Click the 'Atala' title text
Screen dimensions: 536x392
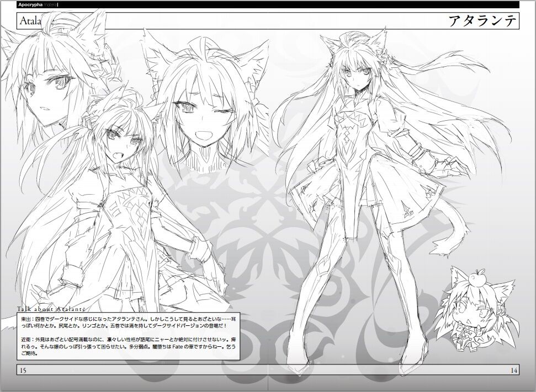pyautogui.click(x=30, y=21)
